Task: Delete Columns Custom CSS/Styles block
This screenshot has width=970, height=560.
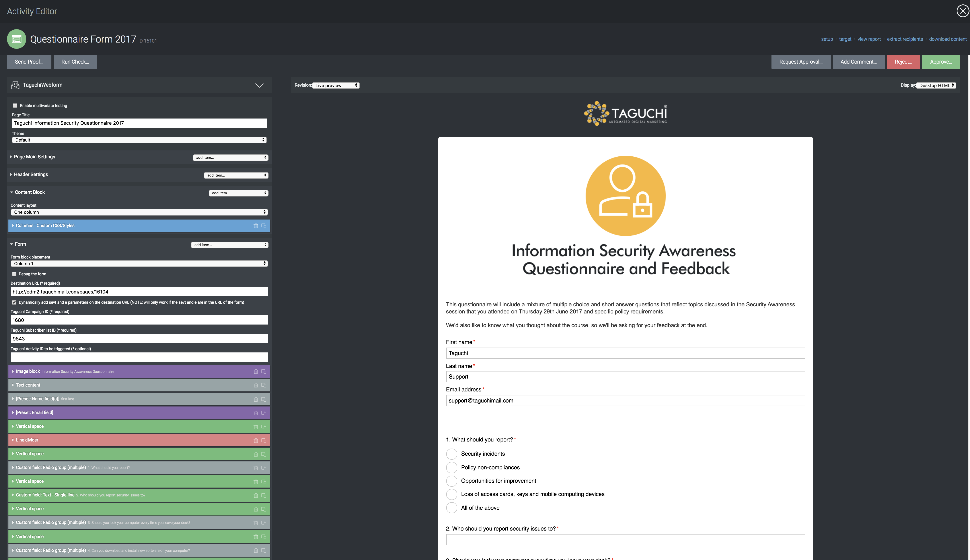Action: [x=256, y=226]
